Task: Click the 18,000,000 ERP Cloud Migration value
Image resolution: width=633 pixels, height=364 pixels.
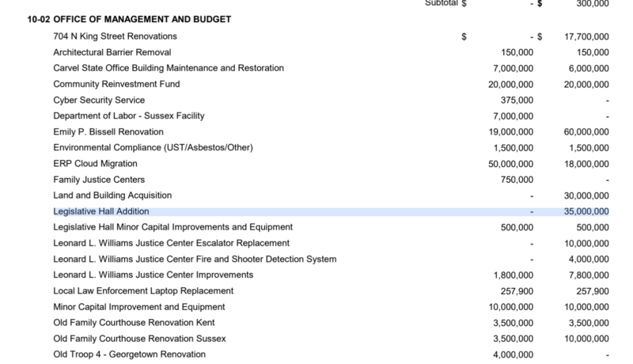Action: [586, 164]
